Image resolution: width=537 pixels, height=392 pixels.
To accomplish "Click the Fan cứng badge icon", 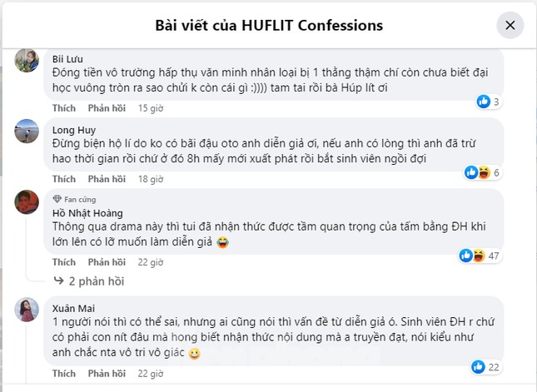I will click(x=57, y=200).
